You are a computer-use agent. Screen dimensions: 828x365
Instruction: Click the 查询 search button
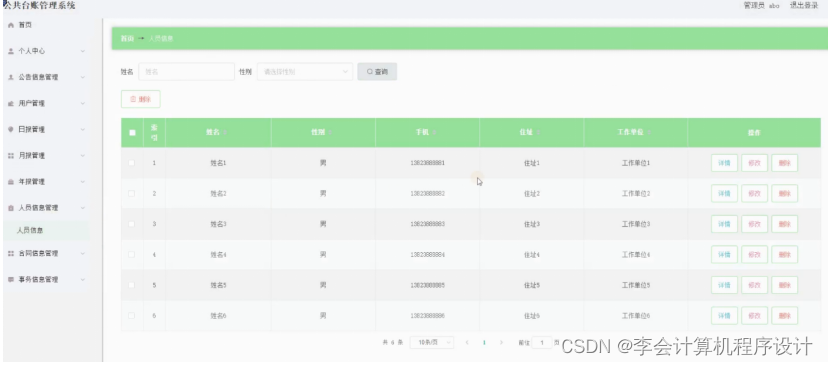point(377,71)
